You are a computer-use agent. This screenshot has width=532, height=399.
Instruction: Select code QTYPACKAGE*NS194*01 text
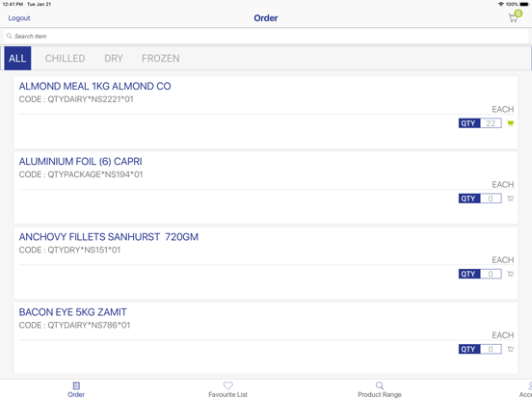95,174
